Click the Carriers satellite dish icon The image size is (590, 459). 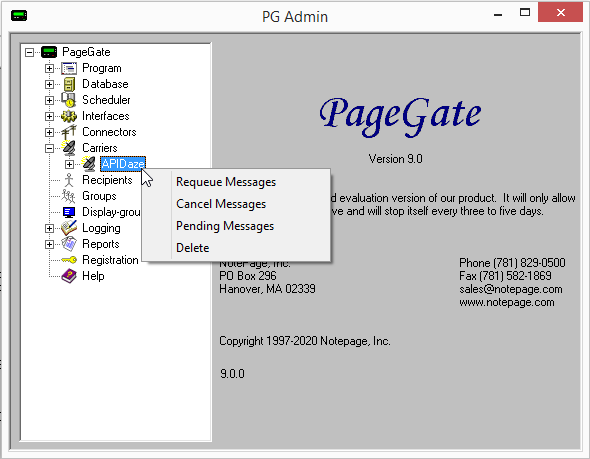click(69, 148)
